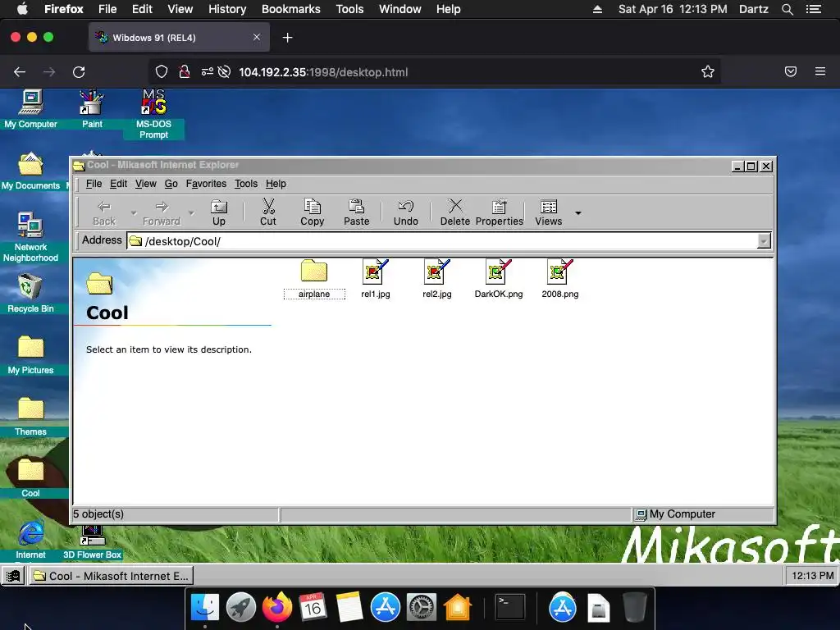Click the Copy toolbar icon
The height and width of the screenshot is (630, 840).
click(313, 206)
